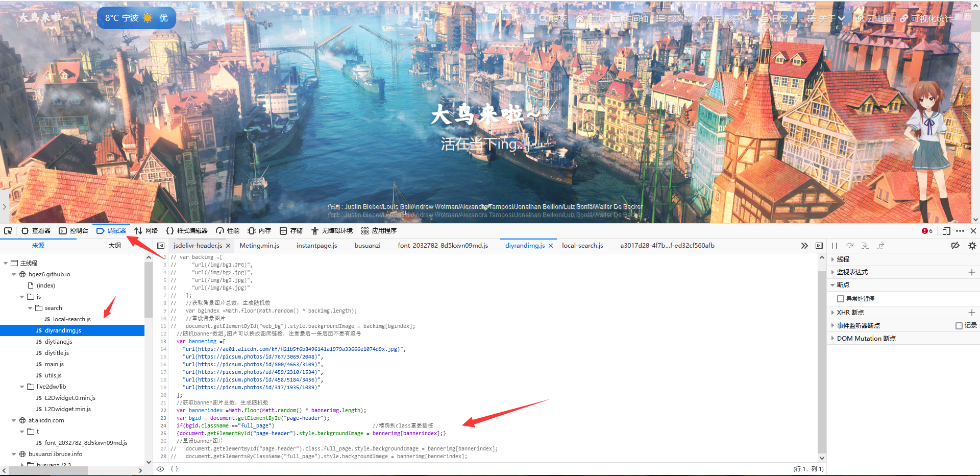Image resolution: width=980 pixels, height=476 pixels.
Task: Click the Step Over button
Action: (850, 246)
